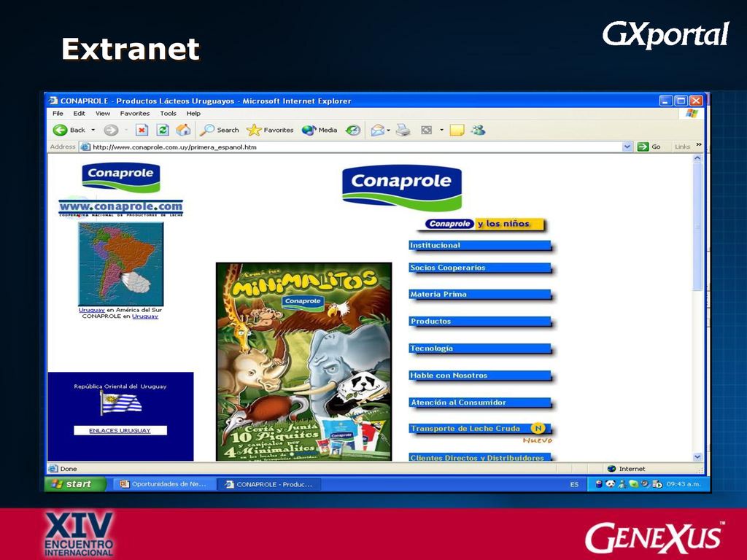
Task: Click the panda system tray icon
Action: 611,484
